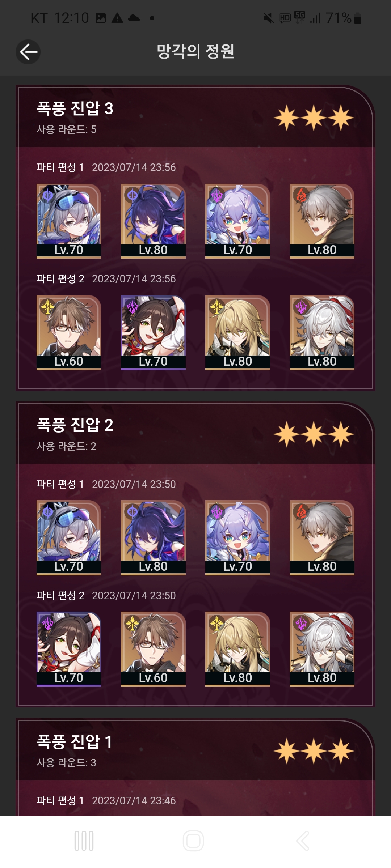Select the Lv.80 white-haired character in 폭풍 진압 3 team 2

322,332
